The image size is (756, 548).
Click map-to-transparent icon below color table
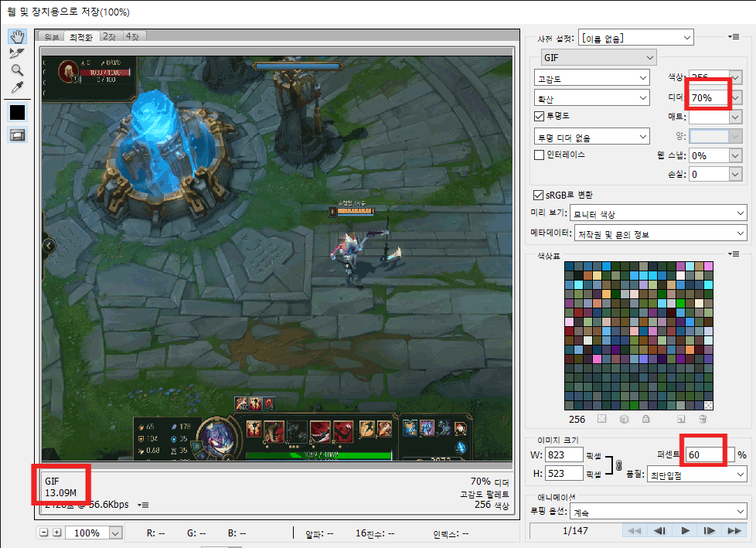(x=601, y=419)
